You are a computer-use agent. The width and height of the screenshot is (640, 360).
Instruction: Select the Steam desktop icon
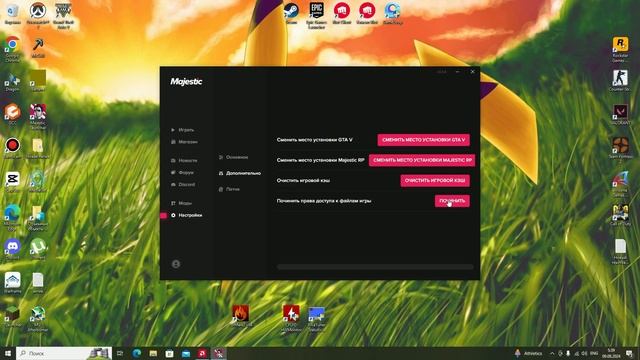click(x=291, y=13)
